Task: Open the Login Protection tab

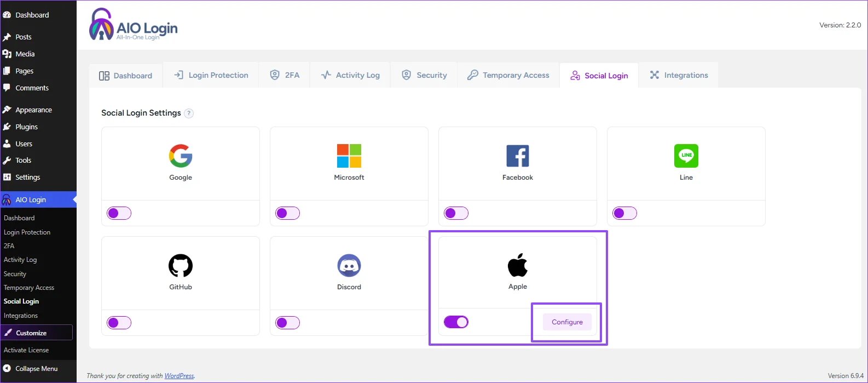Action: (x=211, y=75)
